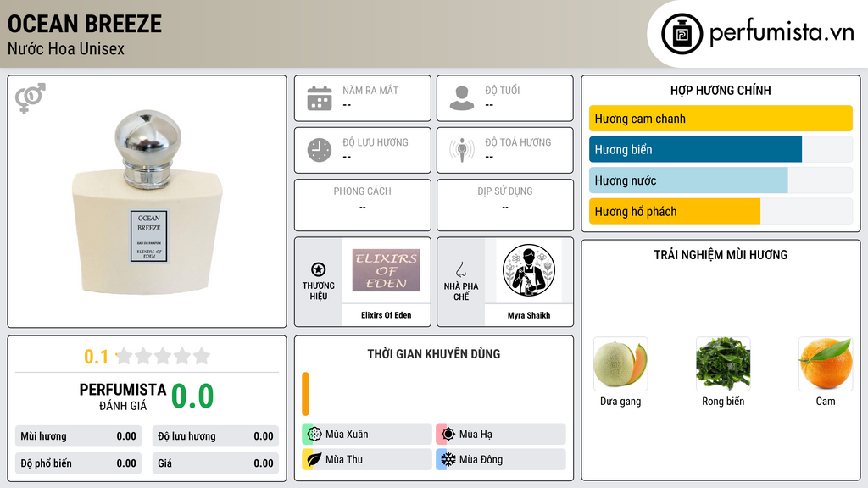868x488 pixels.
Task: Click the sillage icon for Độ toả hương
Action: [462, 149]
